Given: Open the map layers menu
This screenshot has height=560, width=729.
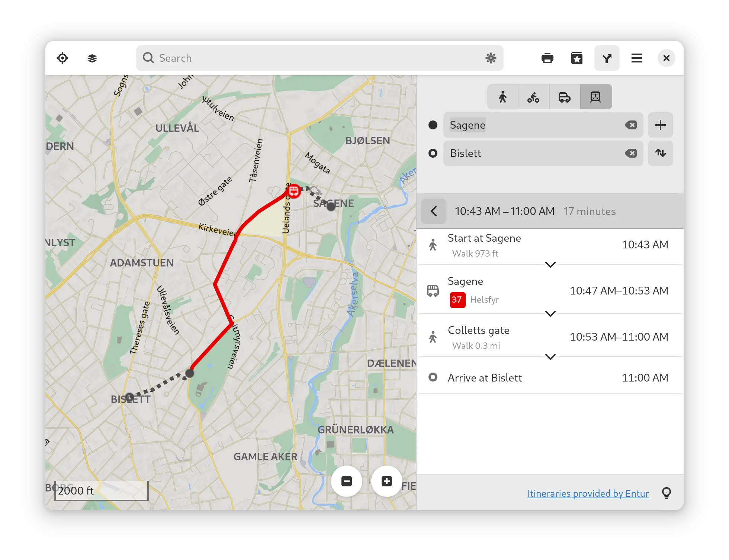Looking at the screenshot, I should [92, 58].
